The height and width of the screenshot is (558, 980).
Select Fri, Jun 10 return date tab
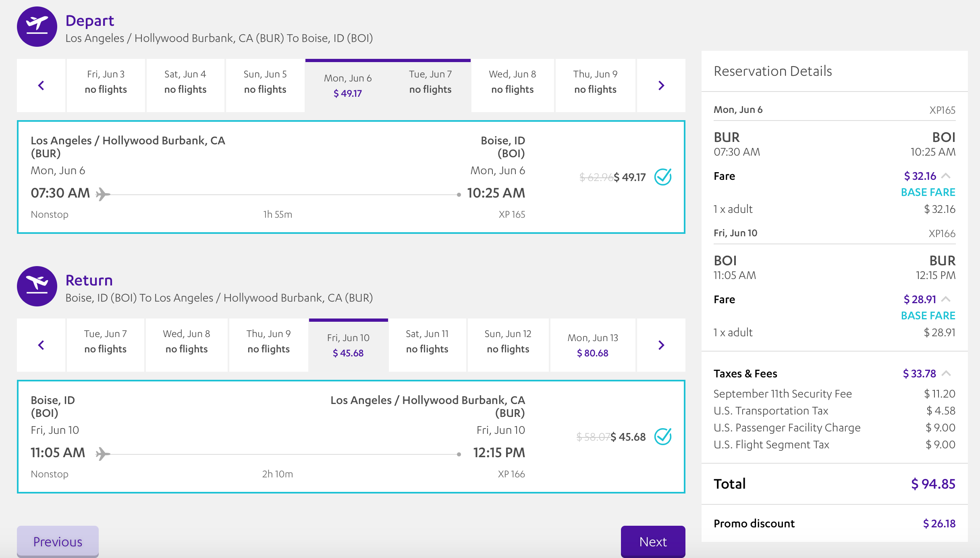tap(348, 345)
